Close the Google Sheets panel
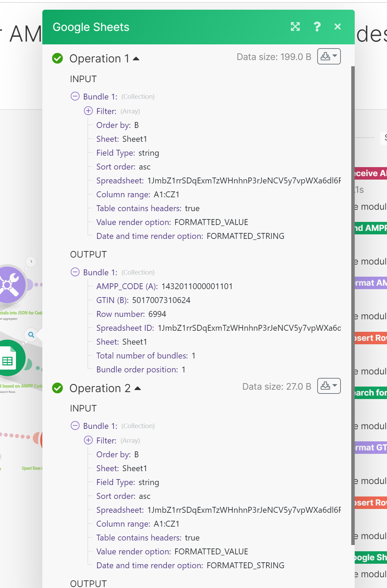 (x=337, y=27)
